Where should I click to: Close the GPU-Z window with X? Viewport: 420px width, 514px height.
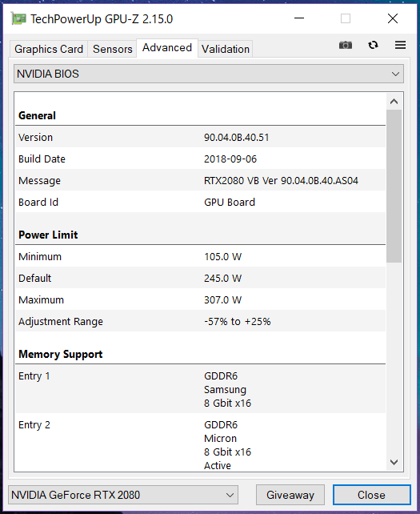pos(393,18)
